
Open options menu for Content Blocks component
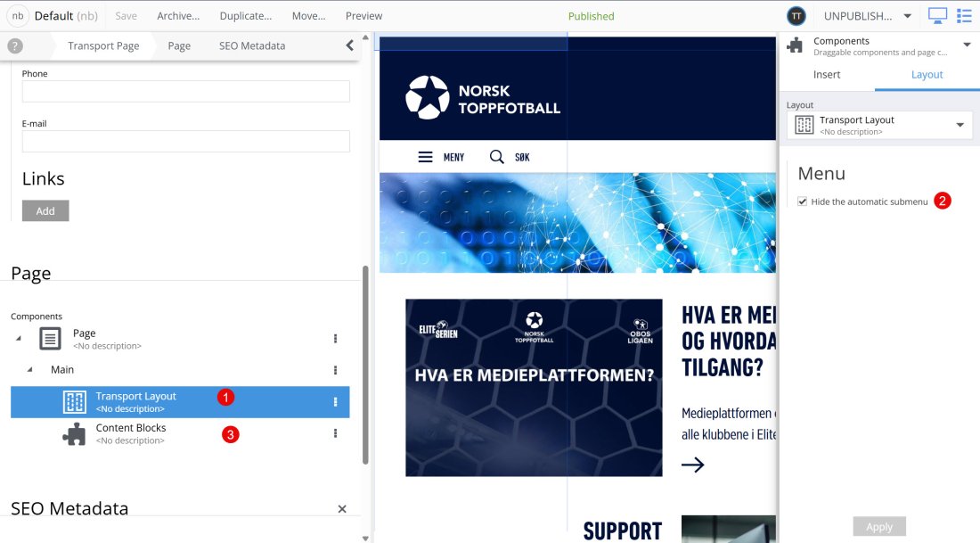click(x=335, y=433)
